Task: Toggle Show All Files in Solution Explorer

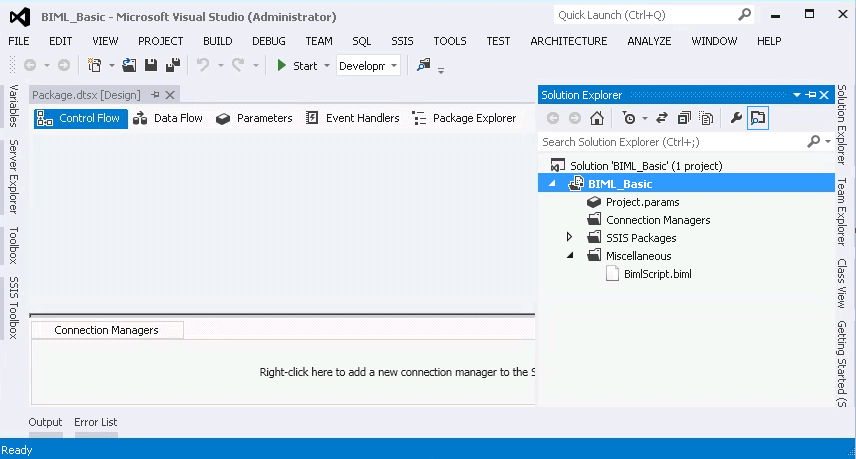Action: [x=706, y=118]
